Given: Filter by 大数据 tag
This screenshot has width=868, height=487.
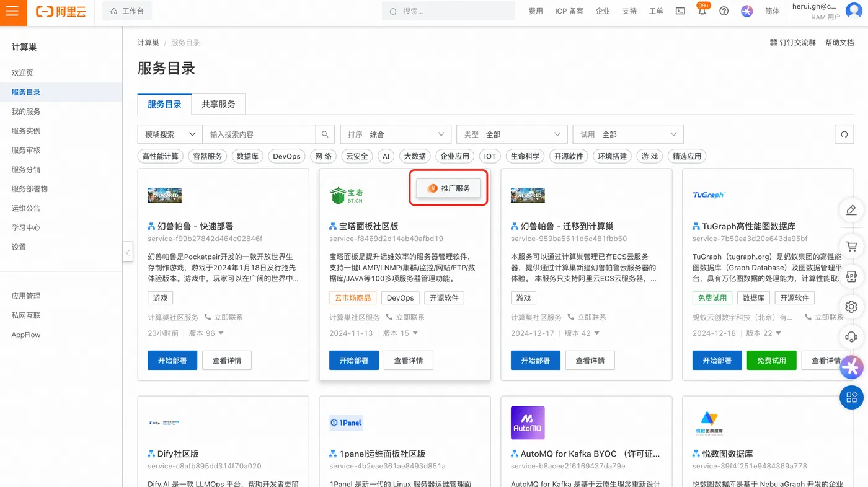Looking at the screenshot, I should [415, 156].
